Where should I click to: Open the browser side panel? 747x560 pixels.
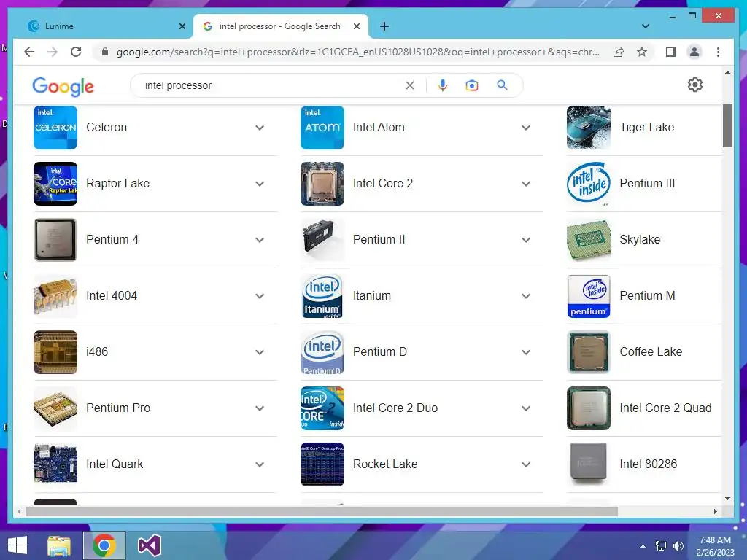[671, 52]
